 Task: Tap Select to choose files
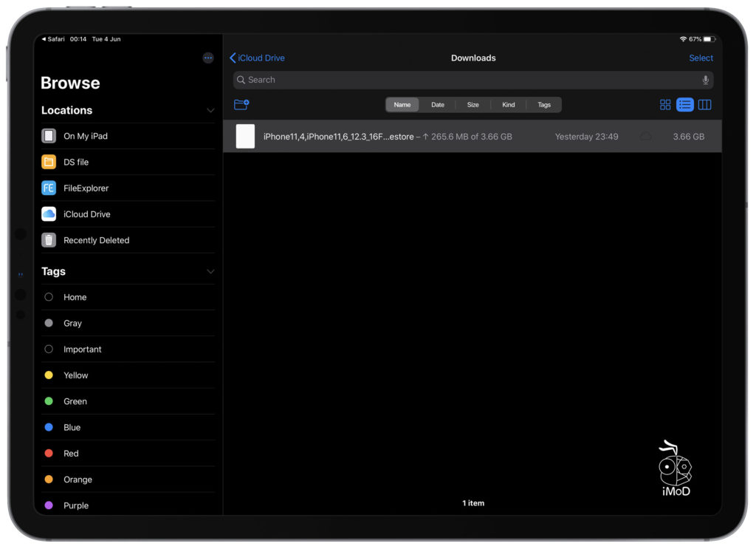701,58
